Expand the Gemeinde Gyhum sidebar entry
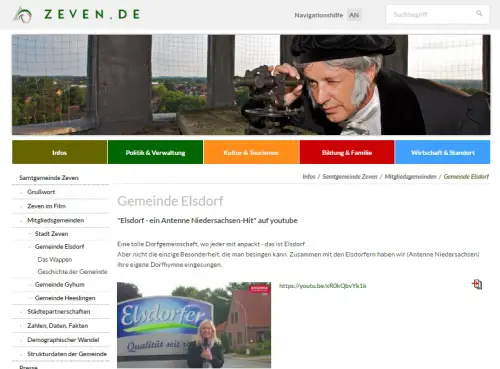500x369 pixels. pos(30,285)
